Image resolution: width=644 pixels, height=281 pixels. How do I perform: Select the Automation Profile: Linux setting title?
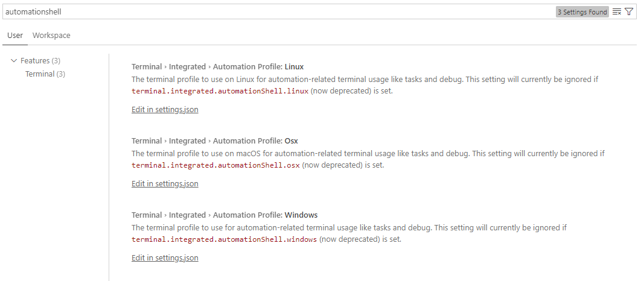(x=218, y=66)
